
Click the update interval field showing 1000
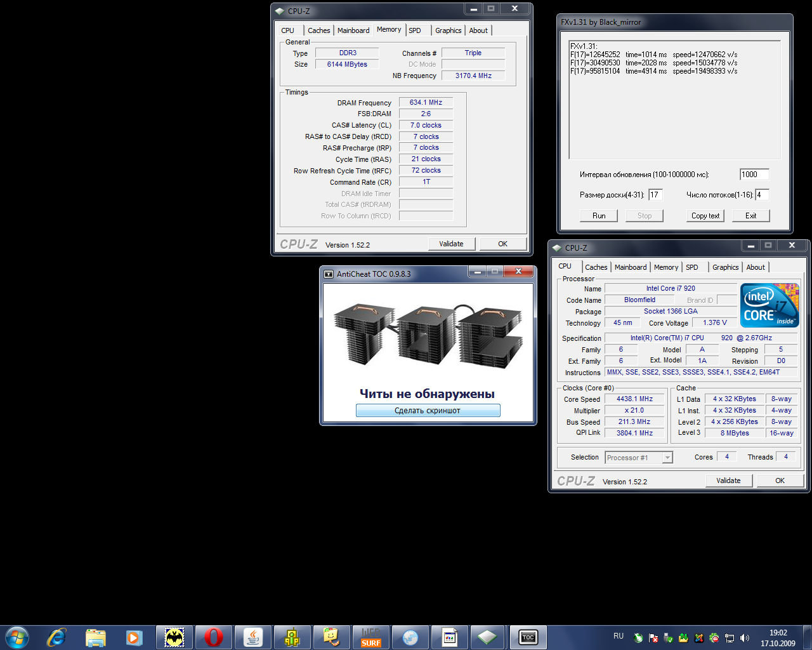click(754, 175)
